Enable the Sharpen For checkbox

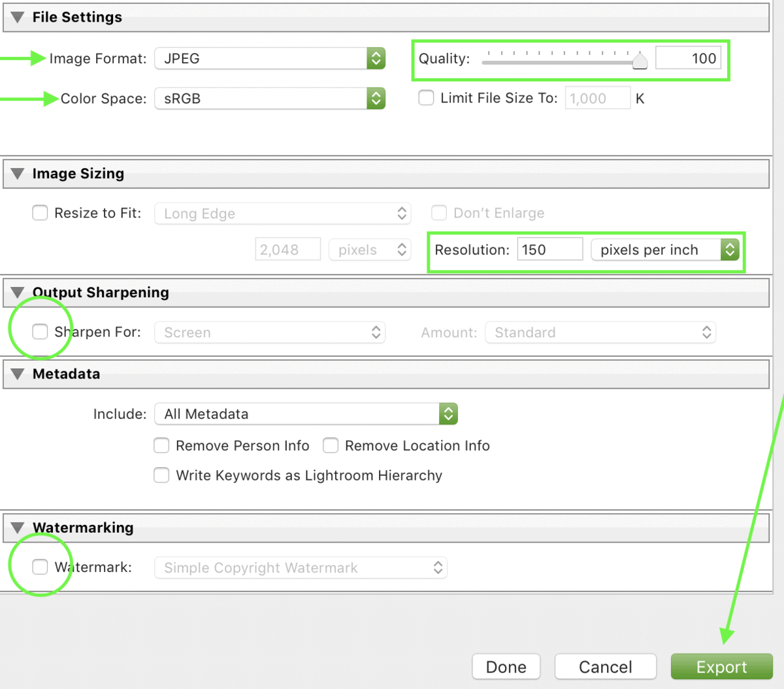click(40, 331)
